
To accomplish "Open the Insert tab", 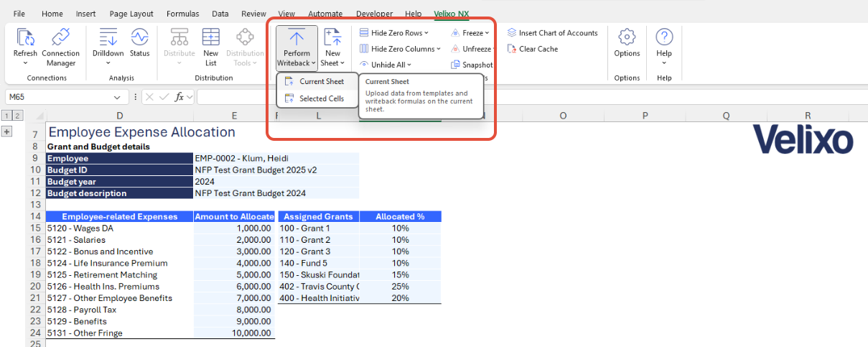I will (85, 14).
